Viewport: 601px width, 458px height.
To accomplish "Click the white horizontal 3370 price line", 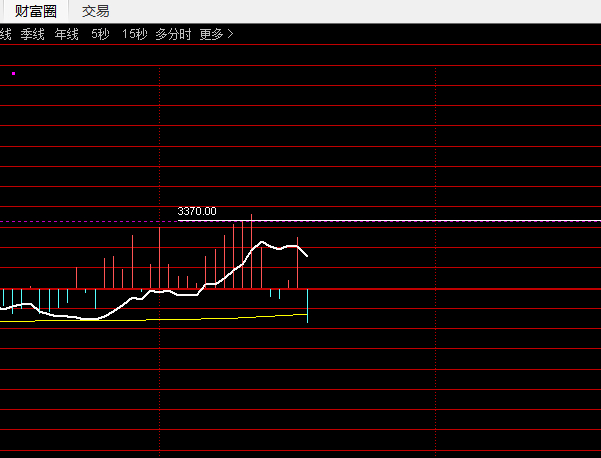I will [x=389, y=221].
